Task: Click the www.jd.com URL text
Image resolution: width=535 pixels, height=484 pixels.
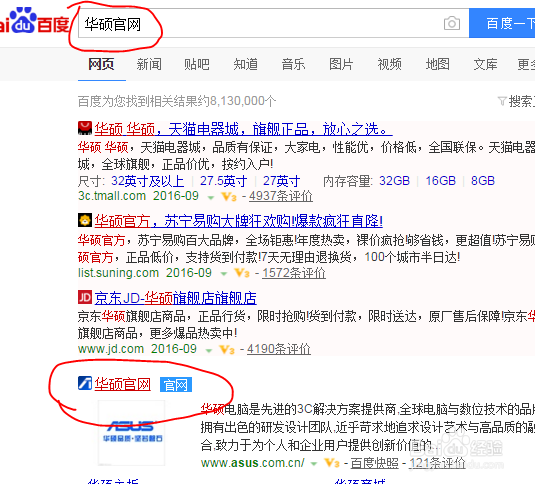Action: 111,349
